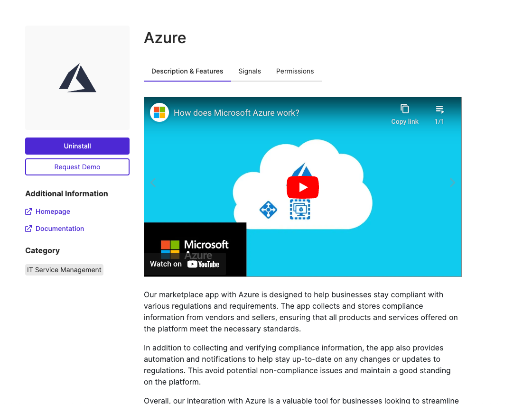The image size is (532, 404).
Task: Request a demo of the Azure app
Action: coord(77,167)
